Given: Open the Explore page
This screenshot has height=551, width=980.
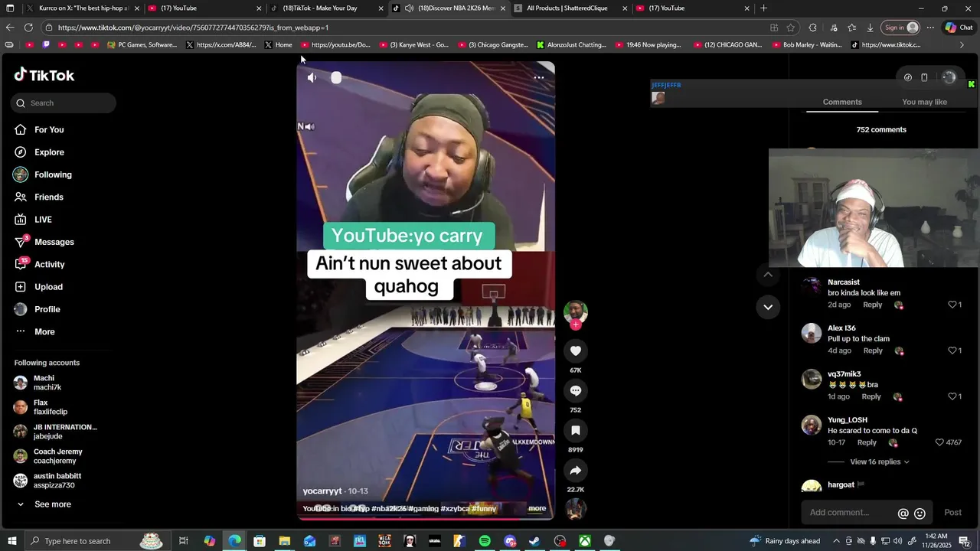Looking at the screenshot, I should tap(49, 152).
